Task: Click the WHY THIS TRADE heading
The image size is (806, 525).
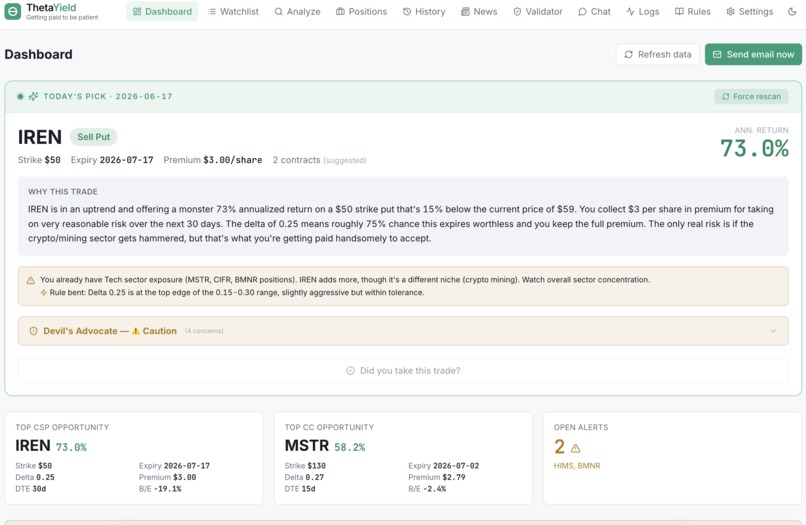Action: tap(63, 192)
